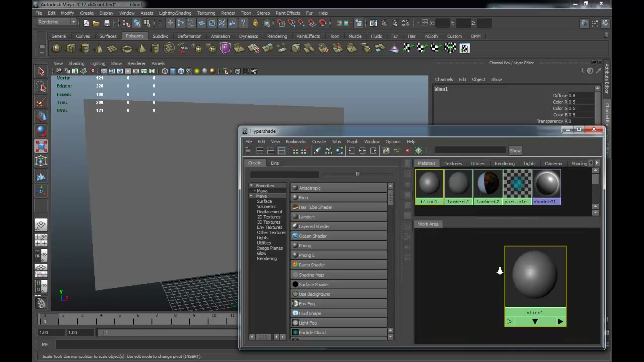Create an Ocean Shader node
Viewport: 644px width, 362px height.
coord(339,236)
